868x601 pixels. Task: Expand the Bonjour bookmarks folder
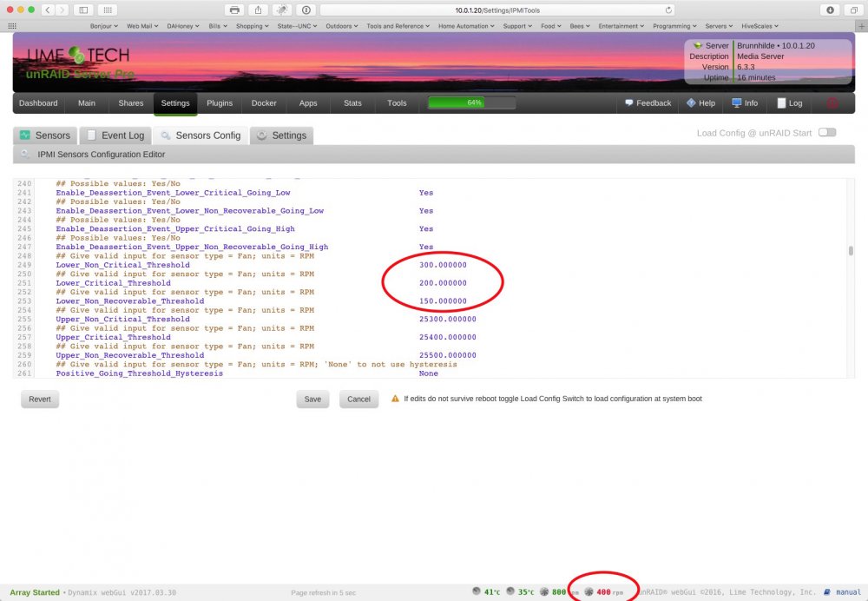(x=104, y=26)
